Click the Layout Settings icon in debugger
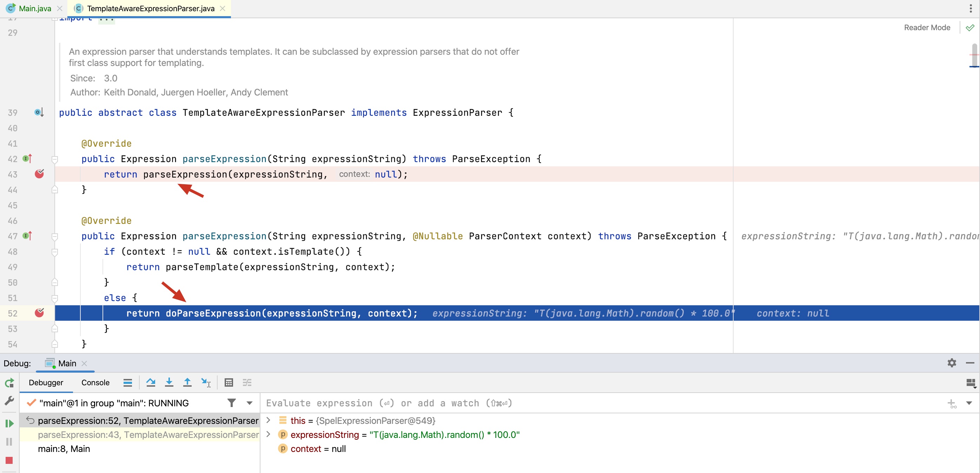The image size is (980, 473). [971, 383]
